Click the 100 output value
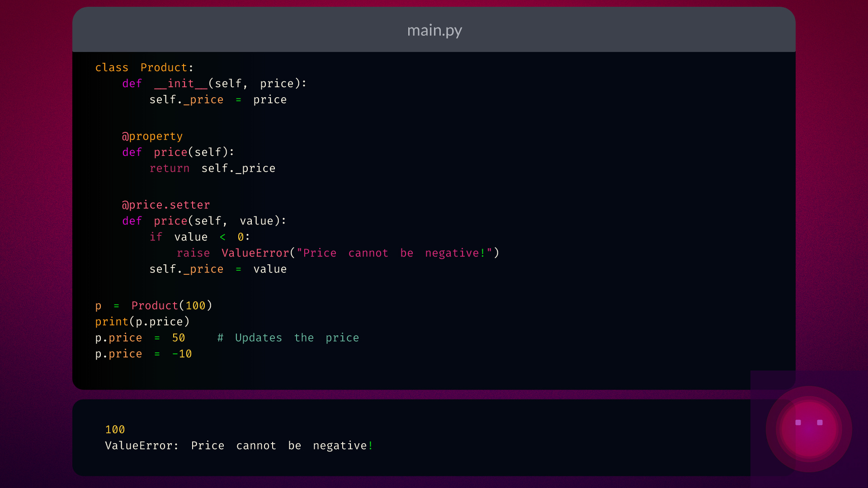The image size is (868, 488). click(115, 429)
